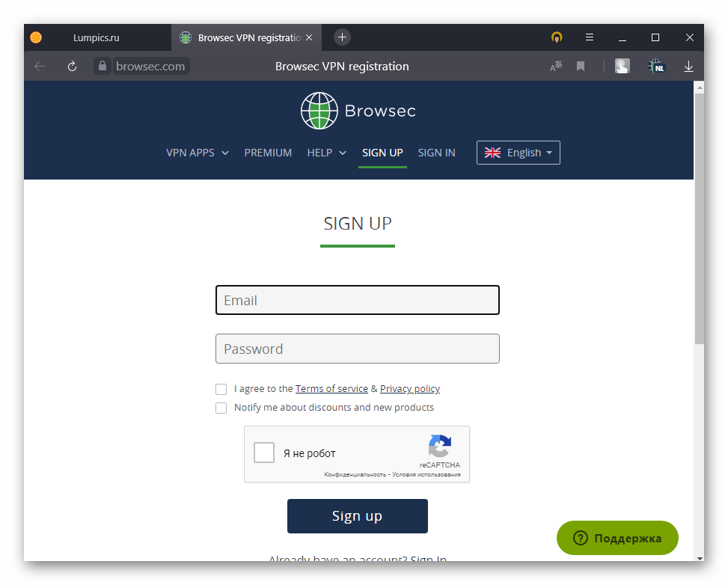Close the Browsec VPN registration tab
This screenshot has height=585, width=728.
click(x=309, y=37)
